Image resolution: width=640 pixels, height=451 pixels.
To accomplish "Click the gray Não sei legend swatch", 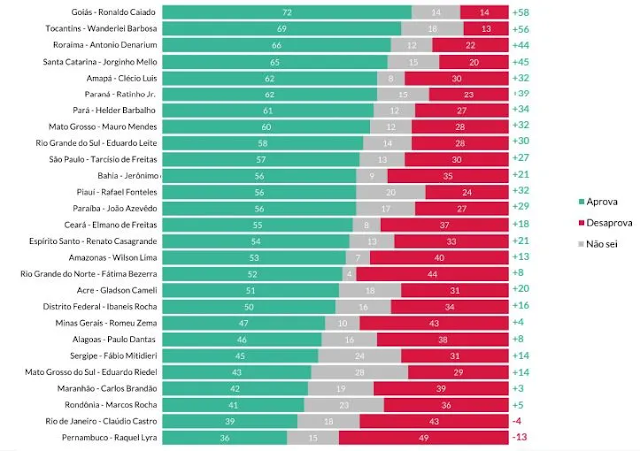I will 581,244.
